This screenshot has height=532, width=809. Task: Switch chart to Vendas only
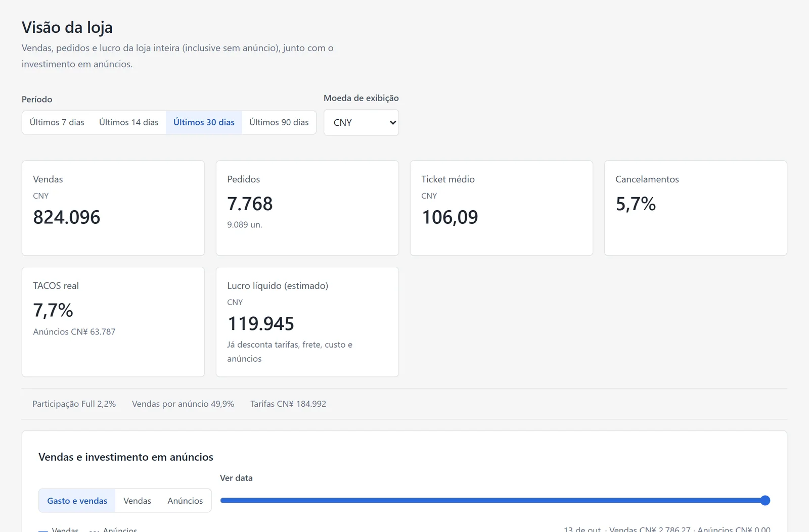tap(137, 501)
